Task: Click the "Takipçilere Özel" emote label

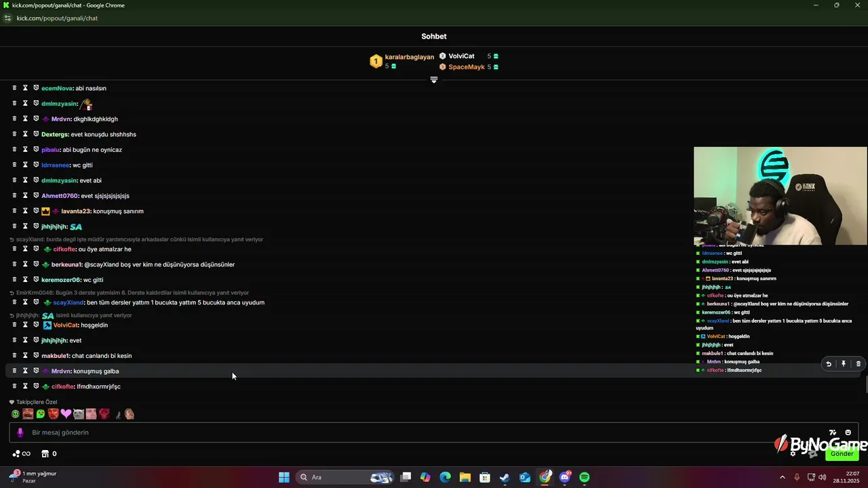Action: click(37, 402)
